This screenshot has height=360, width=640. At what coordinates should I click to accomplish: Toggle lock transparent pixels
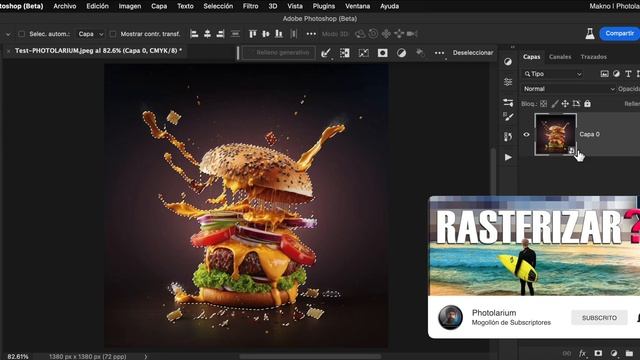543,104
